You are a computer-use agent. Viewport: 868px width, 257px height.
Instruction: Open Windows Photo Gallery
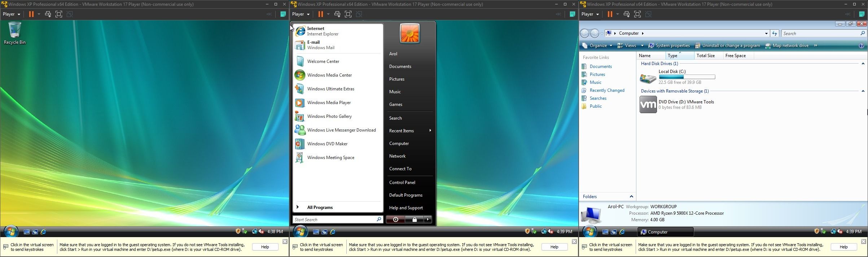pos(337,116)
